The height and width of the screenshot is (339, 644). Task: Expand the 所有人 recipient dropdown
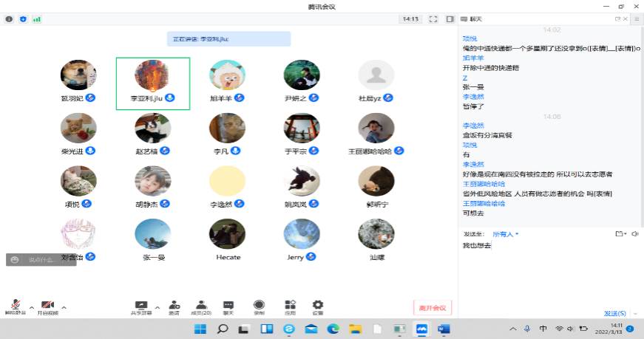point(506,234)
